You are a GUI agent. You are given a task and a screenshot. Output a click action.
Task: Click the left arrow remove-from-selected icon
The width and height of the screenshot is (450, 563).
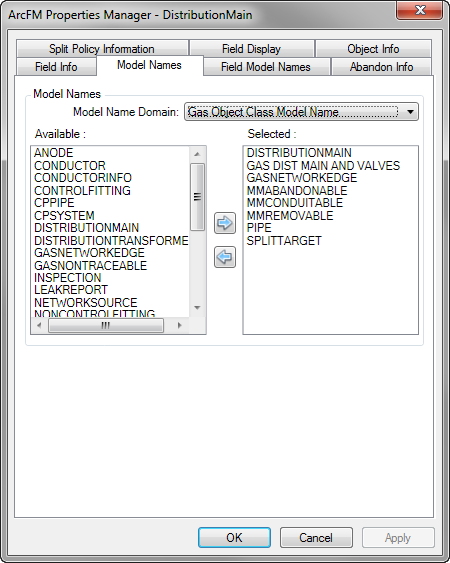tap(225, 257)
